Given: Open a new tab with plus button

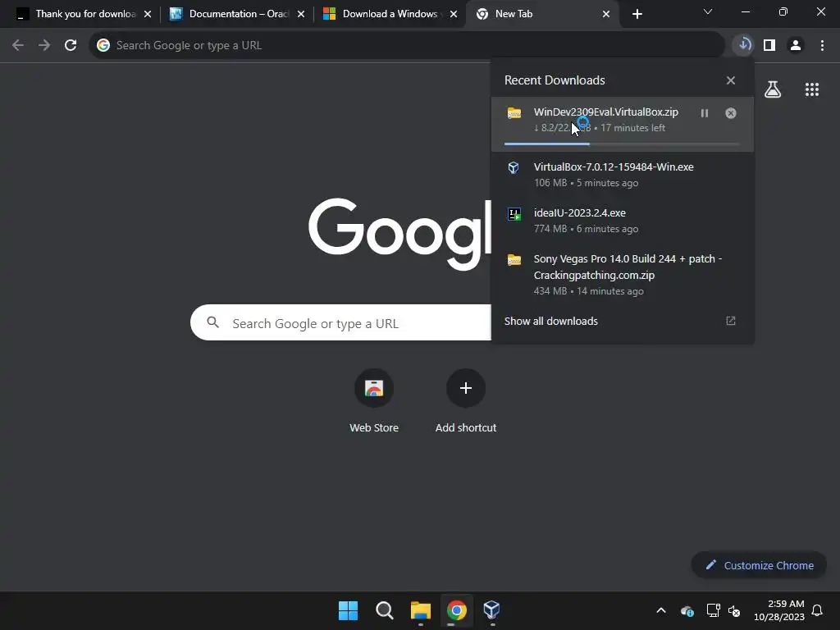Looking at the screenshot, I should click(x=637, y=15).
